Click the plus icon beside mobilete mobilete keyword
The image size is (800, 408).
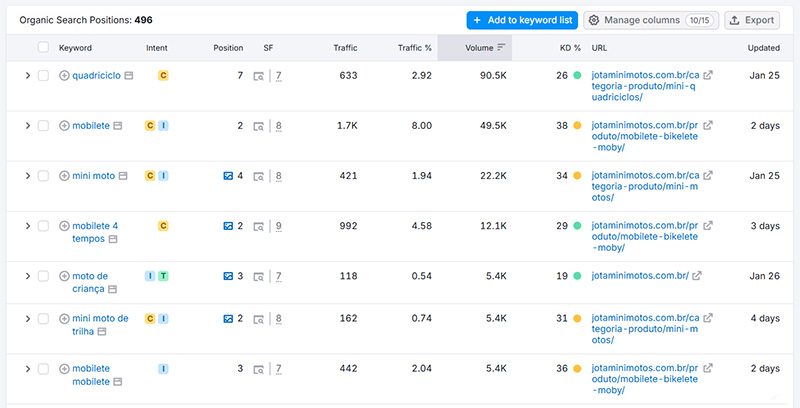click(x=65, y=369)
